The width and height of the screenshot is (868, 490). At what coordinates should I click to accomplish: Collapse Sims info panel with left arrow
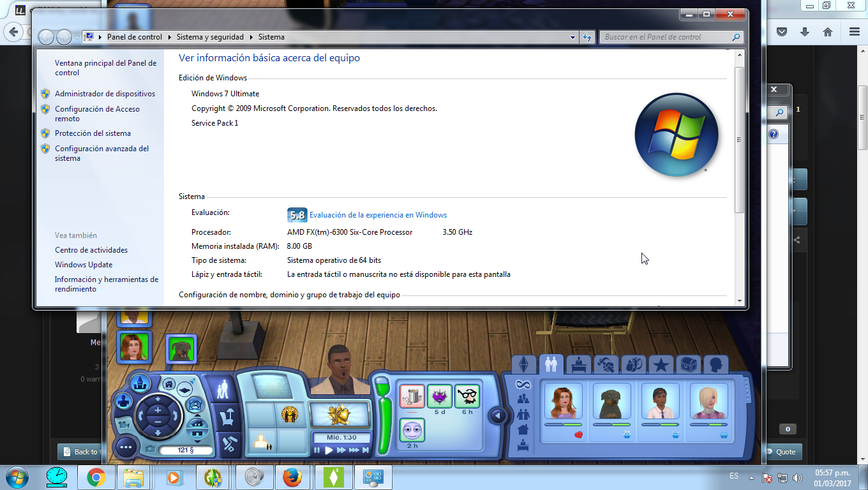[x=498, y=417]
